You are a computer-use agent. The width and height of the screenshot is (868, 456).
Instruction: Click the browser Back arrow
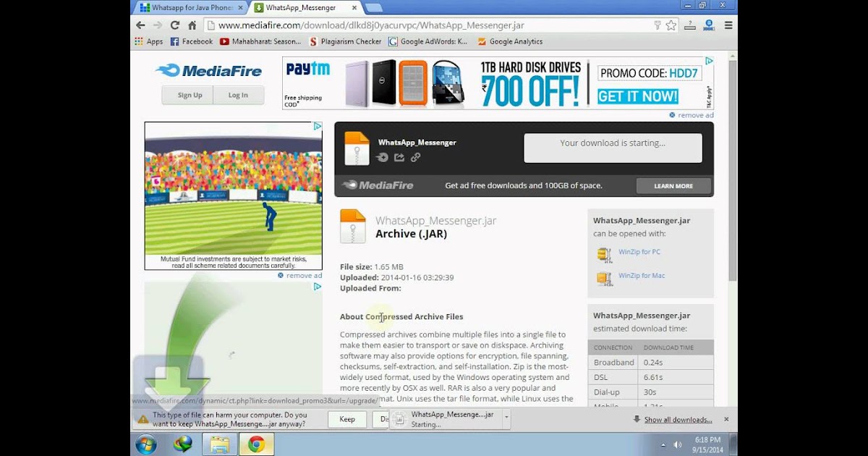[x=140, y=25]
